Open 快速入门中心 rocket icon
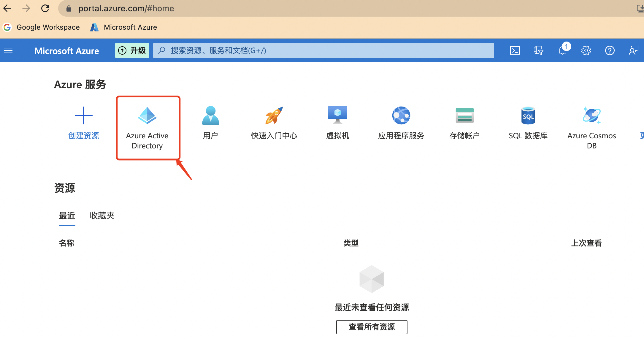Image resolution: width=644 pixels, height=339 pixels. pyautogui.click(x=274, y=115)
